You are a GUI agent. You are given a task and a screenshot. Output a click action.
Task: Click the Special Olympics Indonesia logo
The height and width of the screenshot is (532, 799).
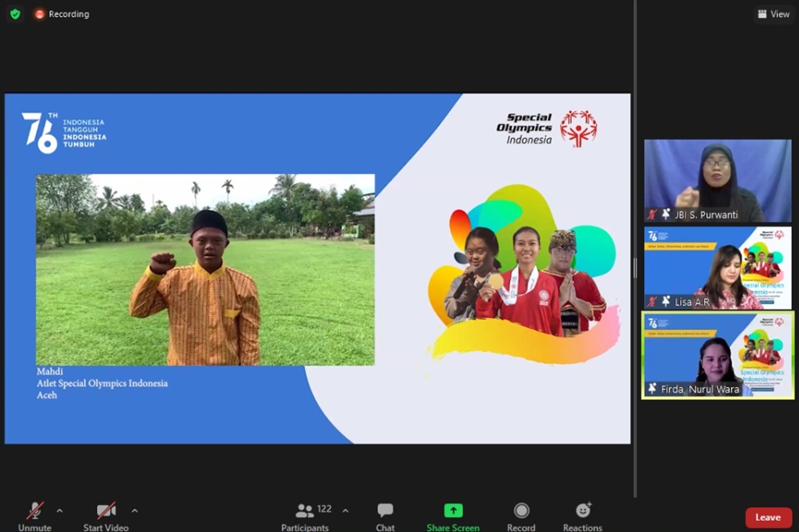click(x=547, y=128)
